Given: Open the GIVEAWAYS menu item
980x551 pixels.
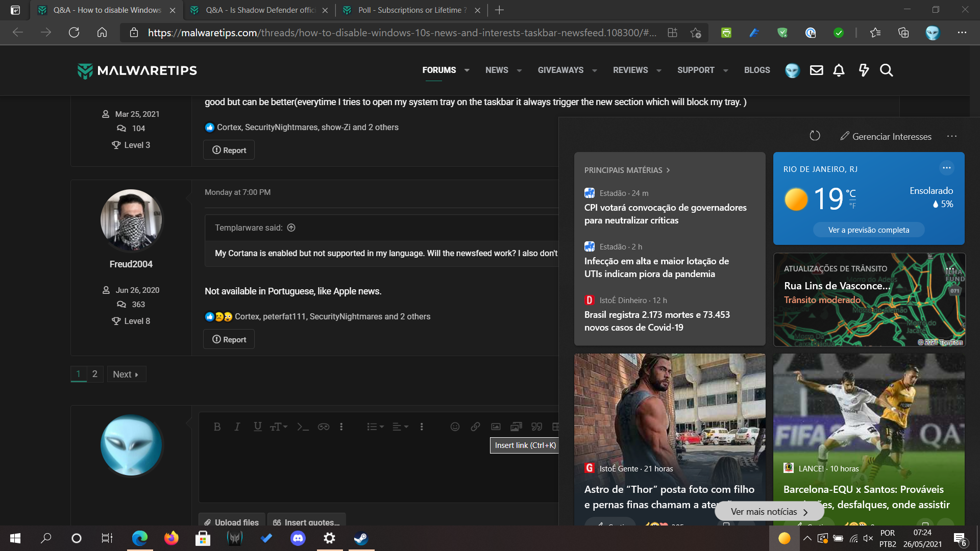Looking at the screenshot, I should [x=560, y=70].
